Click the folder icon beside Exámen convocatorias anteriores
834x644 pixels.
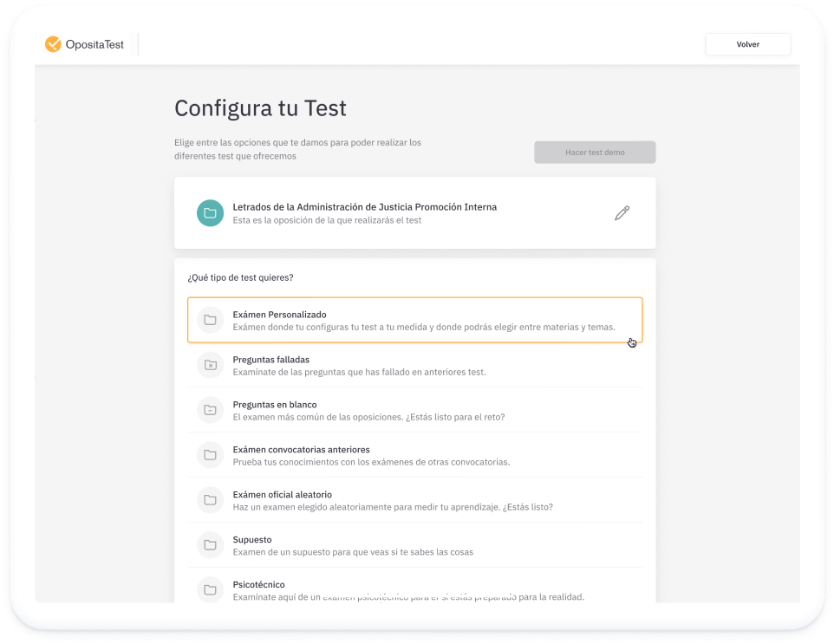(x=210, y=455)
